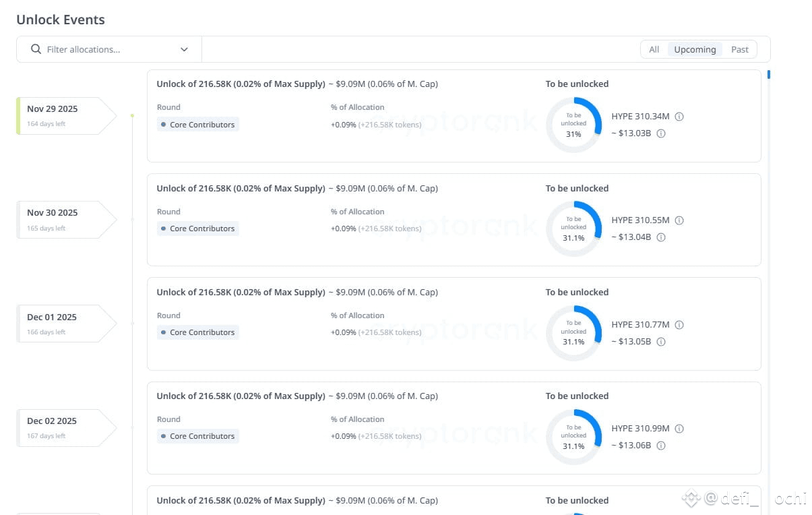
Task: Click 'HYPE 310.34M' value text
Action: coord(640,117)
